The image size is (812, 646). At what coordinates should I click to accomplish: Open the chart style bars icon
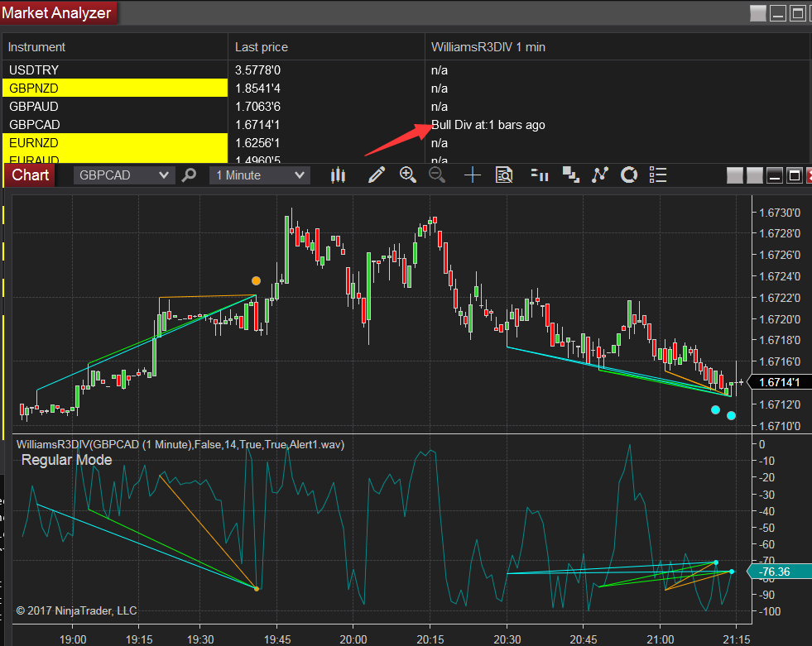pyautogui.click(x=338, y=175)
